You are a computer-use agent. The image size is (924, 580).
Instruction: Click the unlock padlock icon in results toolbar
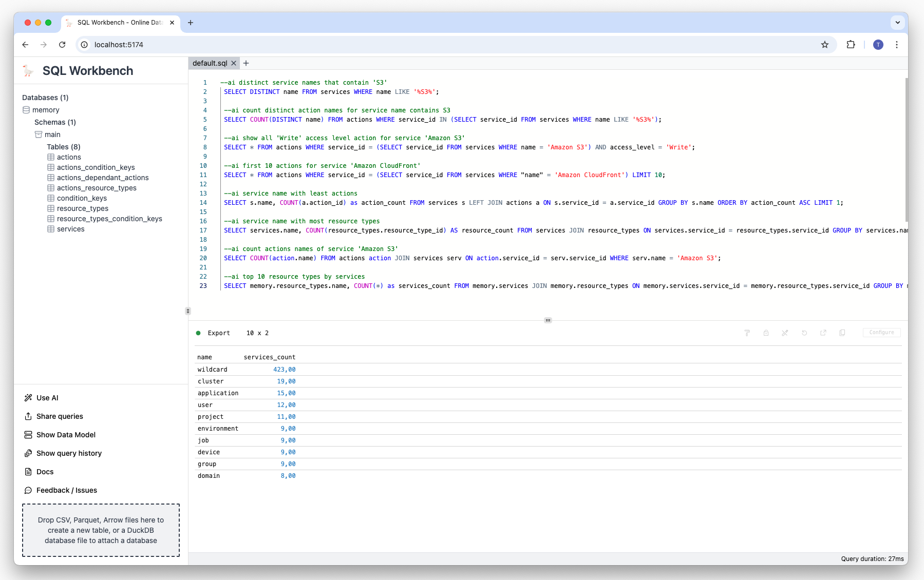click(766, 333)
